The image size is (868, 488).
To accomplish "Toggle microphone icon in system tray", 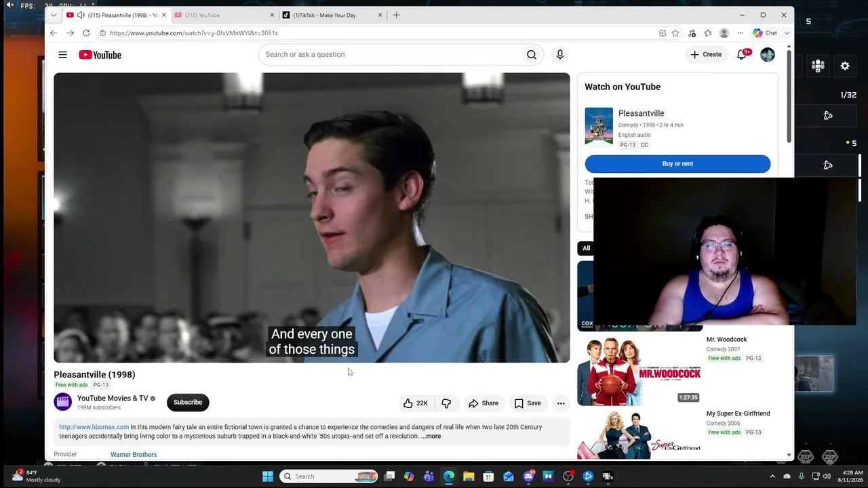I will (802, 476).
